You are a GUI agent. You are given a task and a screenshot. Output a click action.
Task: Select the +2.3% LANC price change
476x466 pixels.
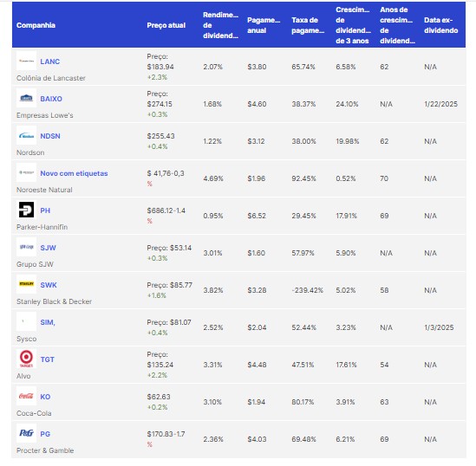157,77
